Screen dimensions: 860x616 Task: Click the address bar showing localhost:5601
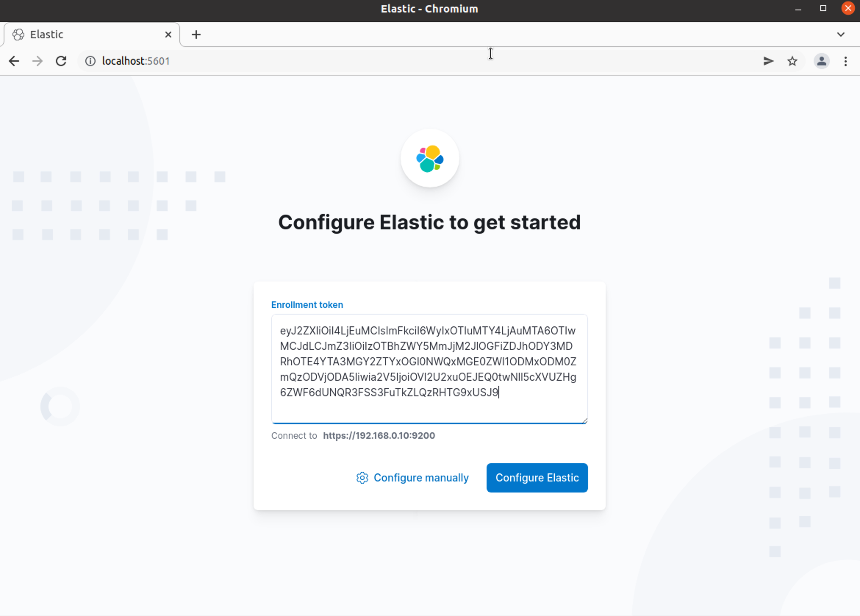[x=265, y=61]
